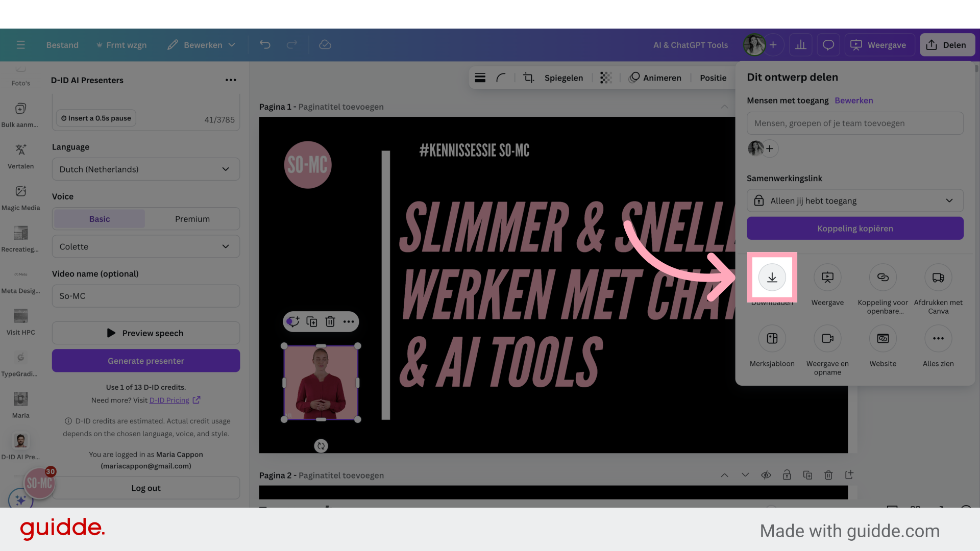980x551 pixels.
Task: Click the Magic edit icon on floating toolbar
Action: (293, 321)
